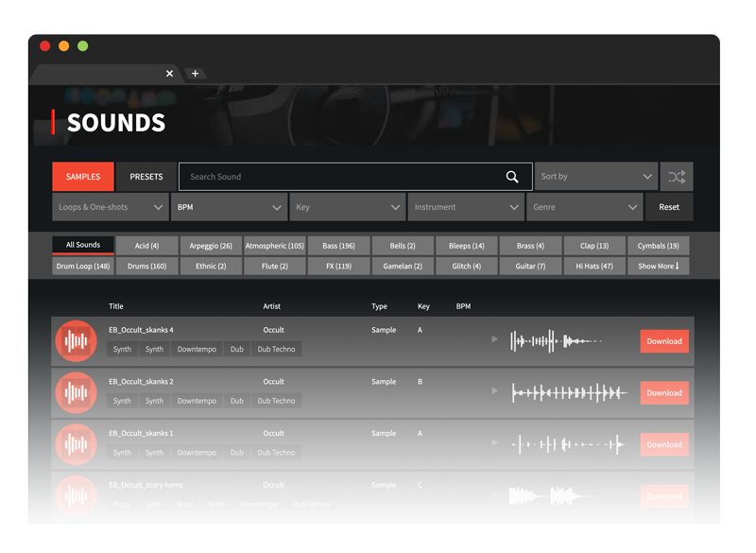Select the All Sounds category
The image size is (756, 553).
[83, 246]
